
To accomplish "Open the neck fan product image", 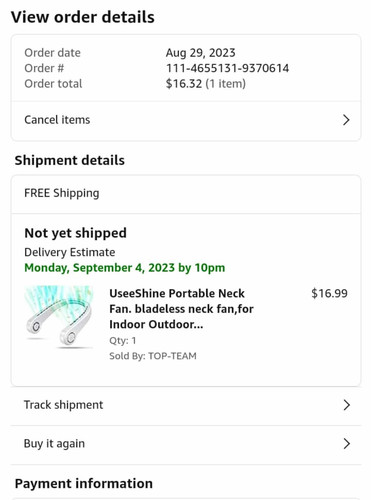I will pos(59,317).
